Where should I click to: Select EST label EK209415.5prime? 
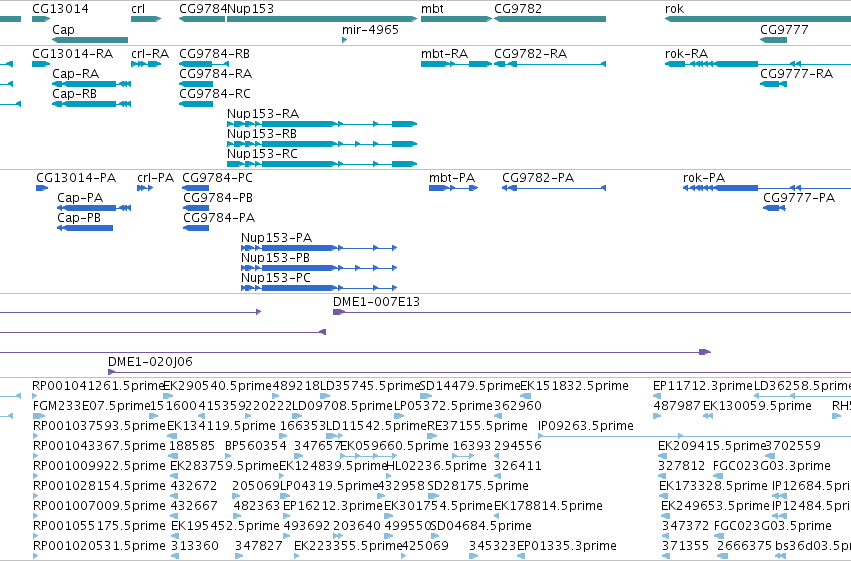click(712, 446)
